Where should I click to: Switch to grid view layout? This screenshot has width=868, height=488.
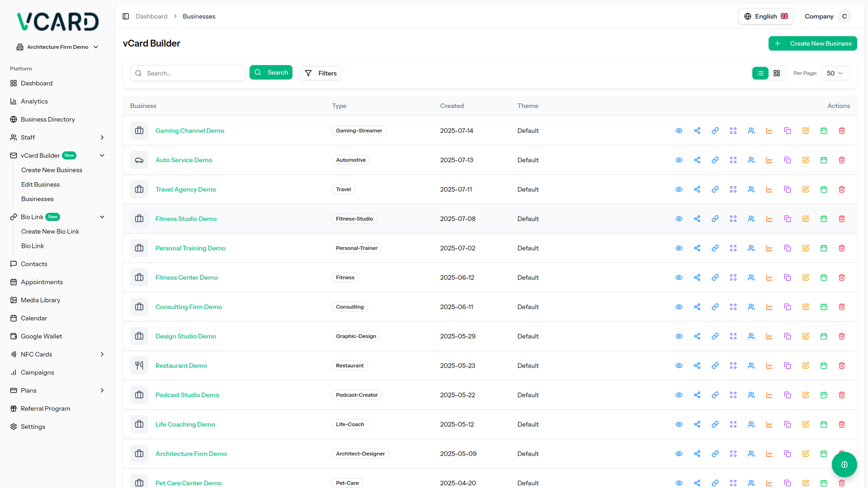point(777,73)
